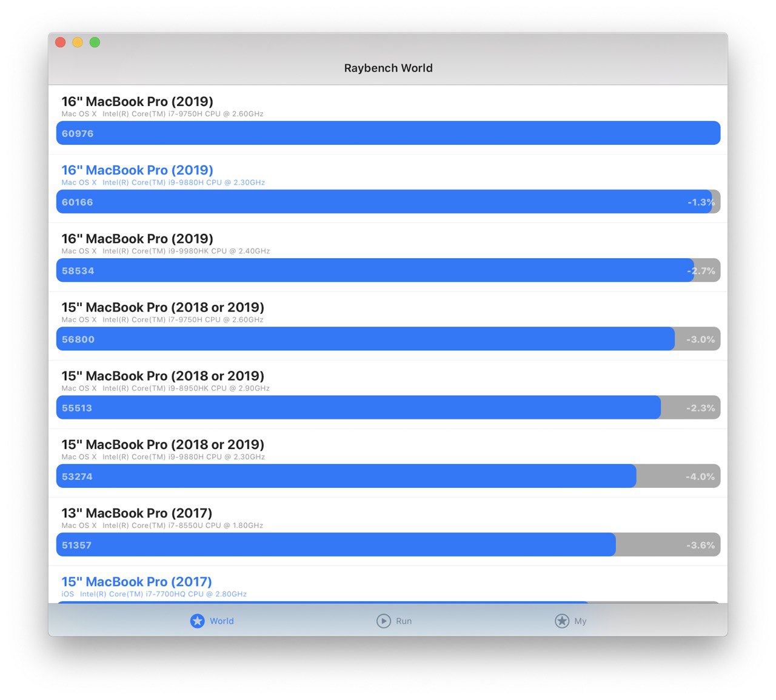Click the i9-9980HK CPU @ 2.40GHz subtitle
Image resolution: width=776 pixels, height=700 pixels.
click(166, 251)
